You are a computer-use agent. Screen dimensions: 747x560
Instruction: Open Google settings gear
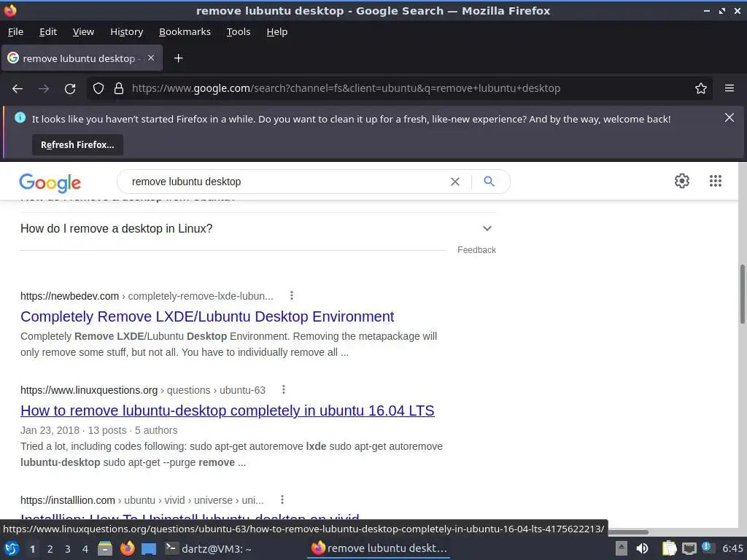[x=682, y=181]
